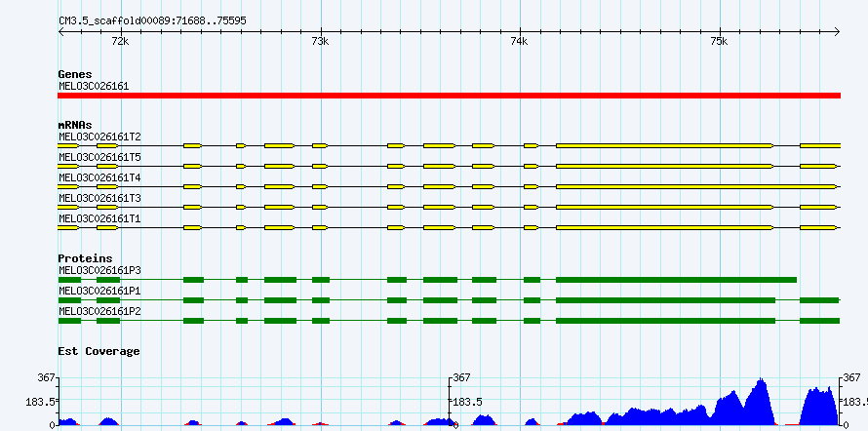Click the 74k ruler tick label

tap(519, 41)
